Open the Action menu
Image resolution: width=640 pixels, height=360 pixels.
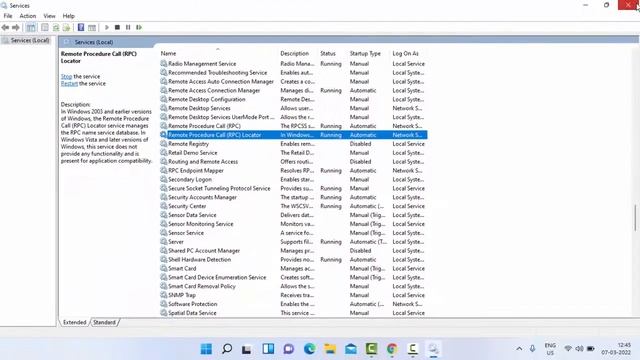[x=28, y=16]
